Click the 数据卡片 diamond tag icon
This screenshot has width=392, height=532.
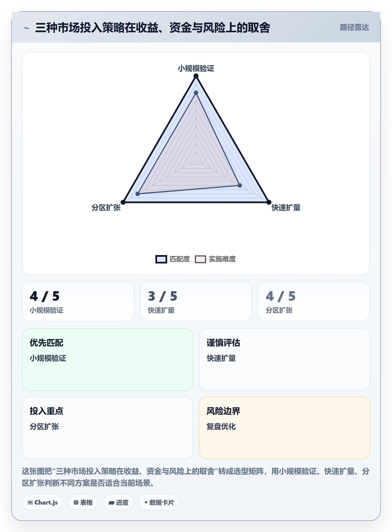146,502
